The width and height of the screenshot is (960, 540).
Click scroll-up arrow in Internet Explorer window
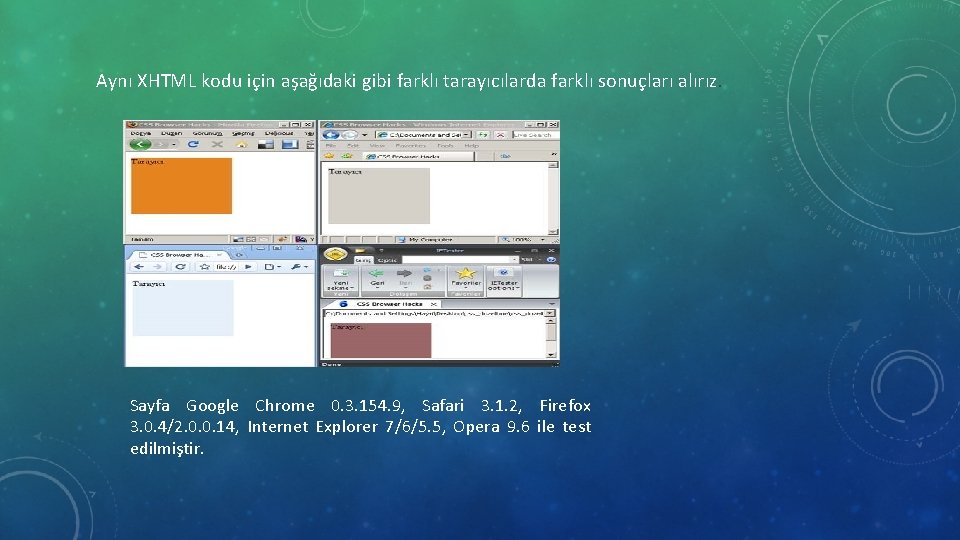553,165
